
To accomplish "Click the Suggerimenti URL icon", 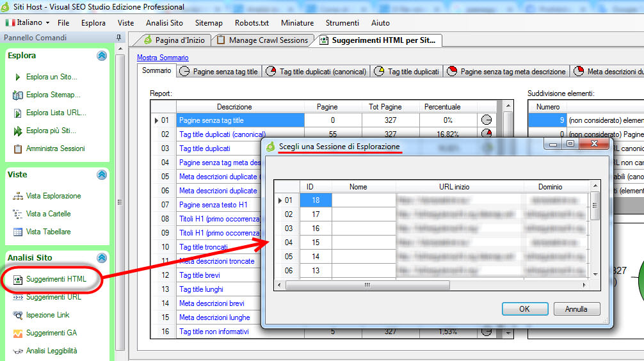I will (18, 298).
